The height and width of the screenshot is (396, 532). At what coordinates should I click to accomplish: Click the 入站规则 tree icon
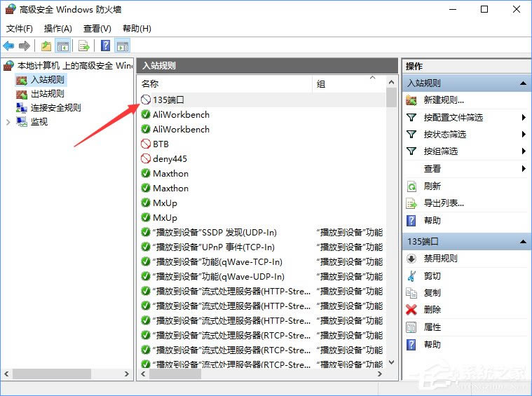[21, 80]
